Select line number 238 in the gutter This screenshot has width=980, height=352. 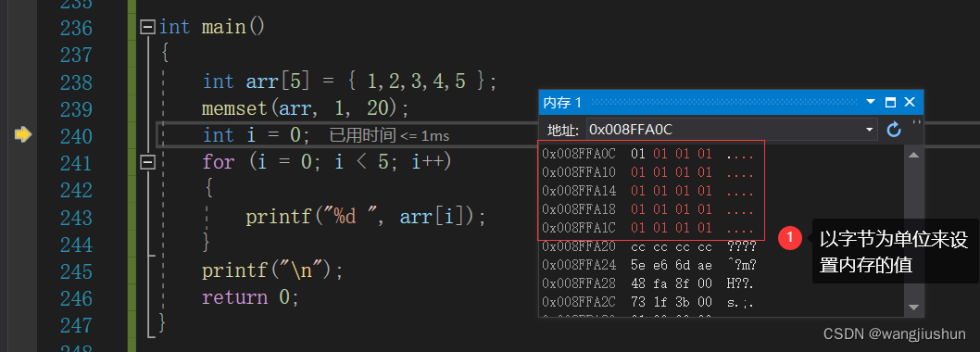tap(76, 82)
